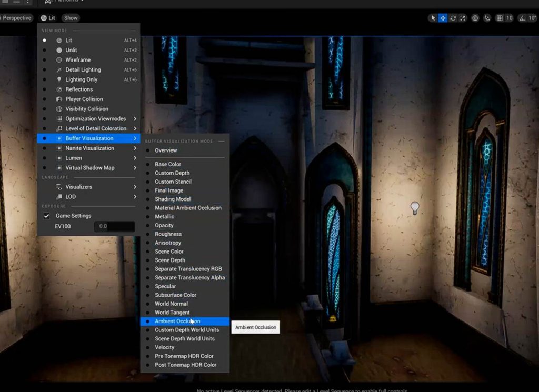Choose Base Color in buffer visualization list
Viewport: 539px width, 392px height.
click(168, 164)
